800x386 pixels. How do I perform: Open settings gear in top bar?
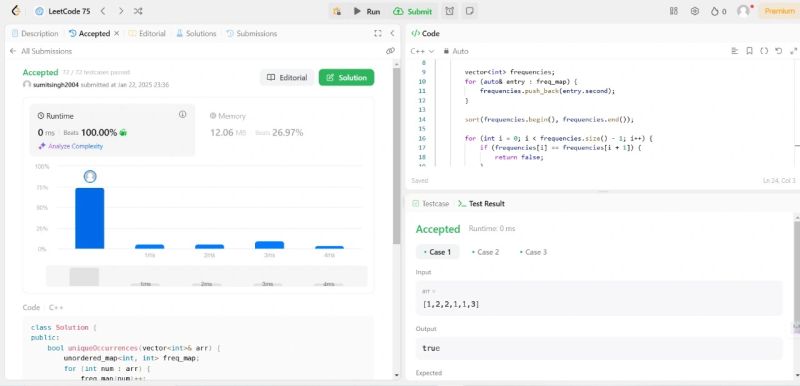[694, 11]
